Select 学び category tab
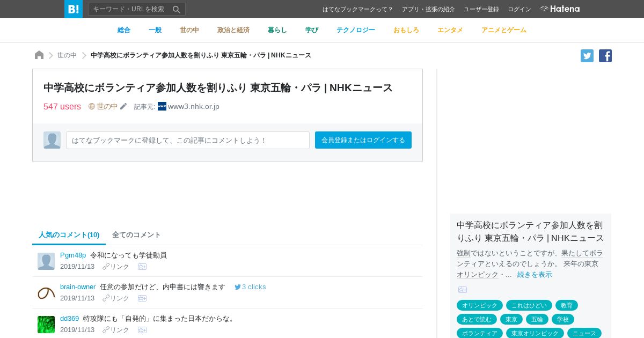The height and width of the screenshot is (338, 644). (x=312, y=30)
